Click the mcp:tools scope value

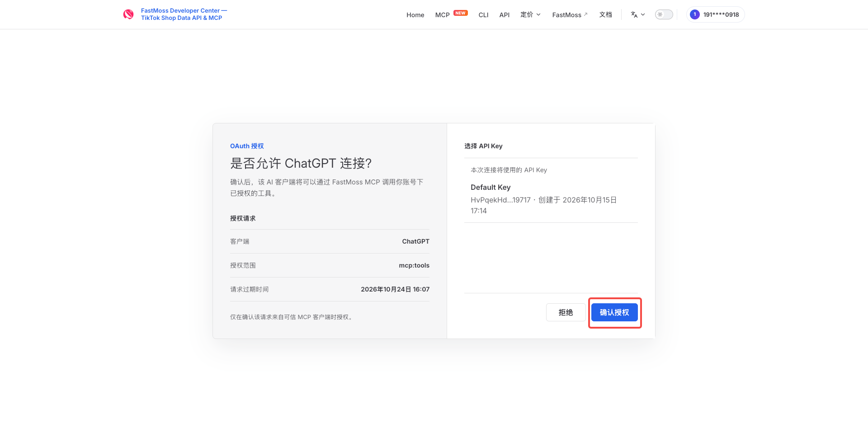pyautogui.click(x=414, y=265)
